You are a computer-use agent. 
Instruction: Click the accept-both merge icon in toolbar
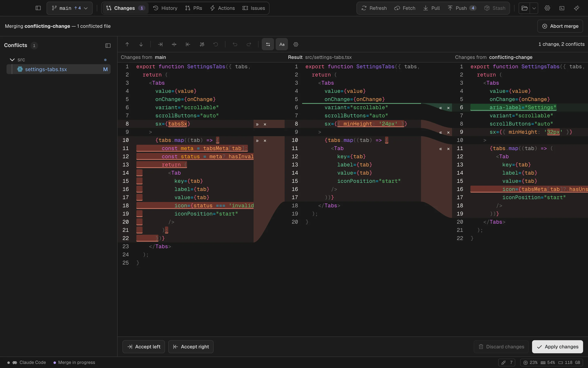[174, 44]
